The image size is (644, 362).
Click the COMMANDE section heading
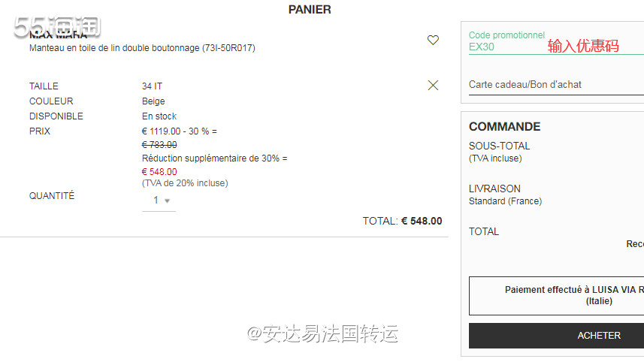[x=504, y=127]
